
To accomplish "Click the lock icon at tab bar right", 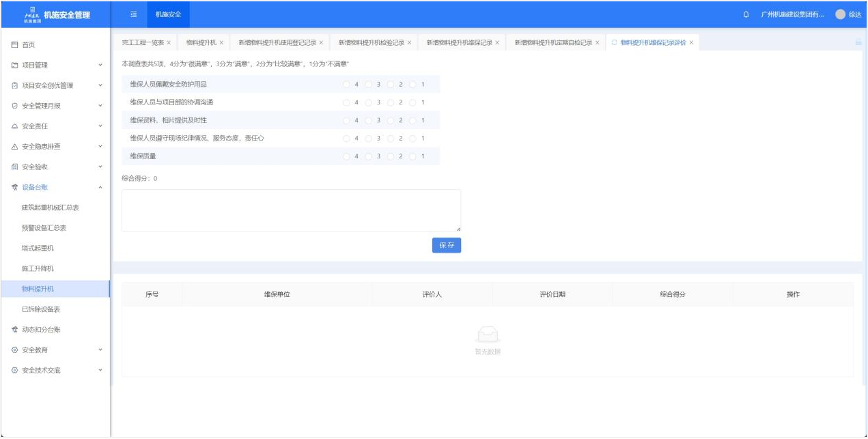I will (x=858, y=42).
